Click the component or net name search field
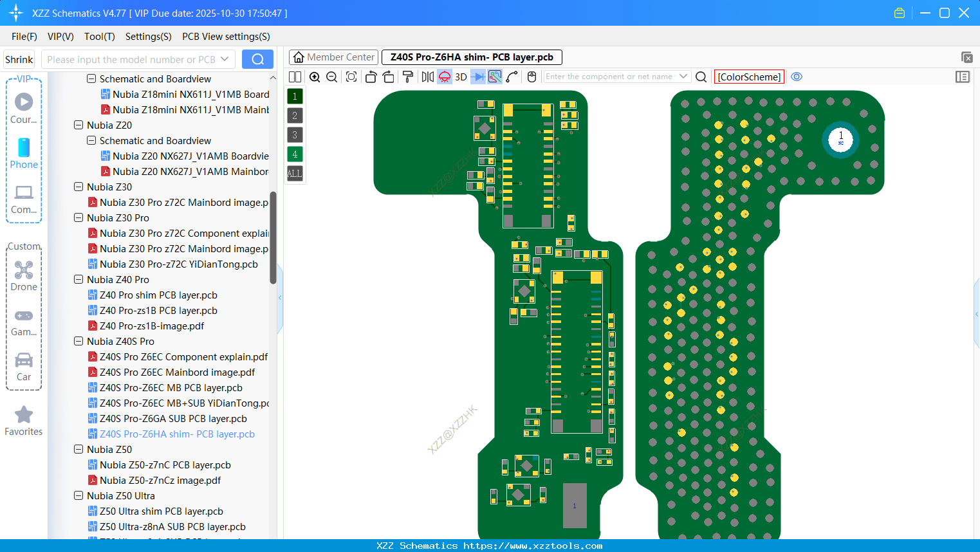The image size is (980, 552). (x=611, y=77)
